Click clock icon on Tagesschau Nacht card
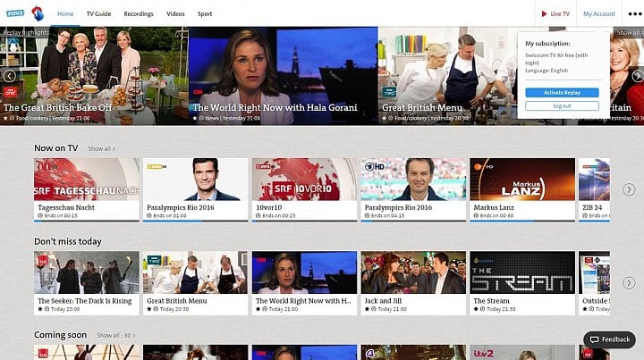 click(x=40, y=215)
